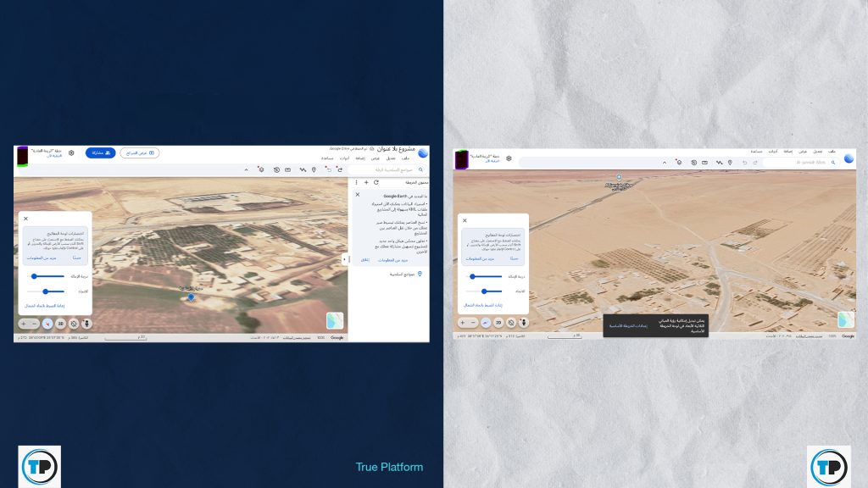Start the عرض الشرائح slideshow presentation

click(x=140, y=152)
